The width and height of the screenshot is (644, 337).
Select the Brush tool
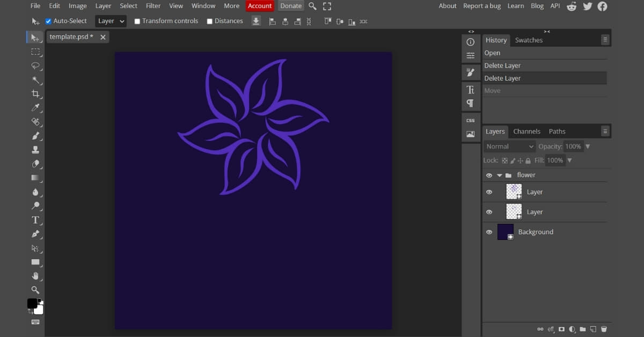point(35,136)
